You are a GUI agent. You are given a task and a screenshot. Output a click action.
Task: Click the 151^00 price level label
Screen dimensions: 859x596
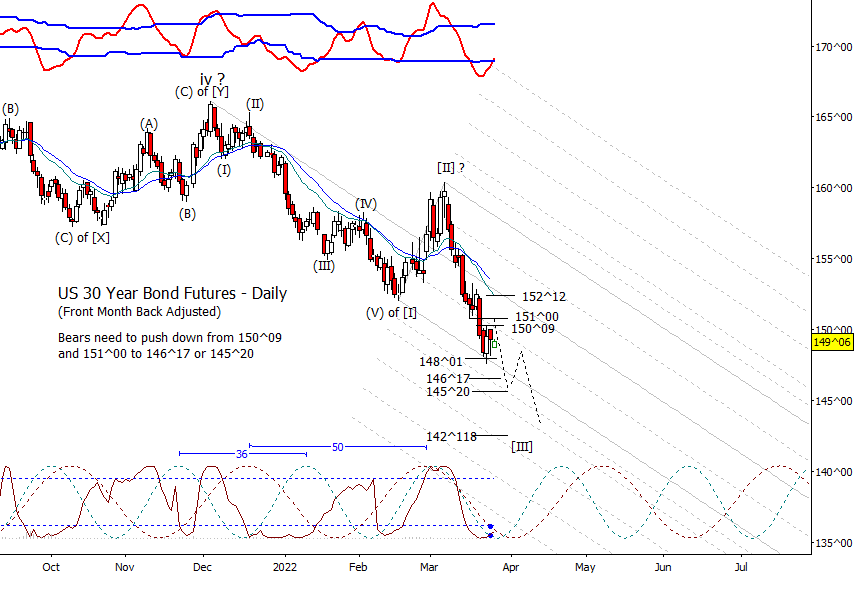click(x=537, y=317)
